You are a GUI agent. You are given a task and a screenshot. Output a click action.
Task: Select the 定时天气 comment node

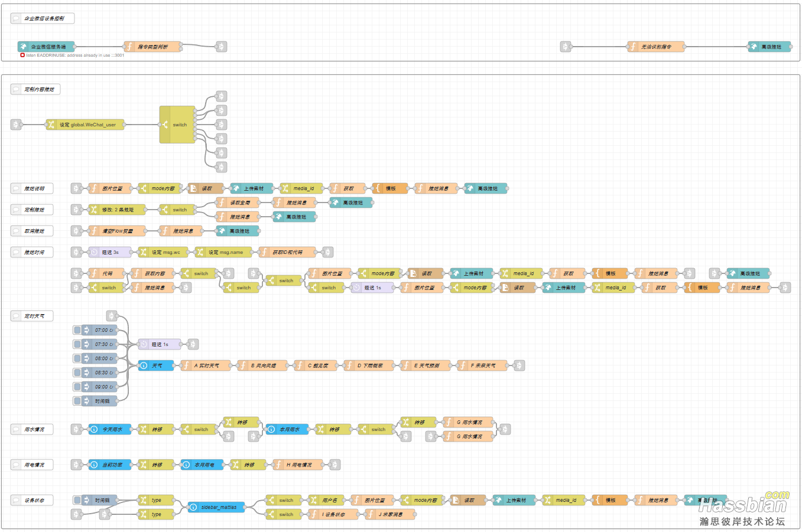(32, 316)
